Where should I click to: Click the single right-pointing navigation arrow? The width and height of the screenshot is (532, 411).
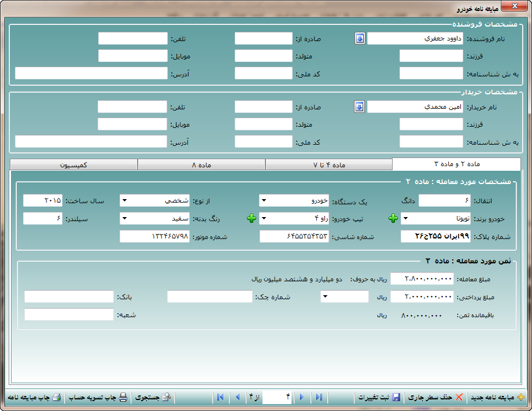point(301,398)
